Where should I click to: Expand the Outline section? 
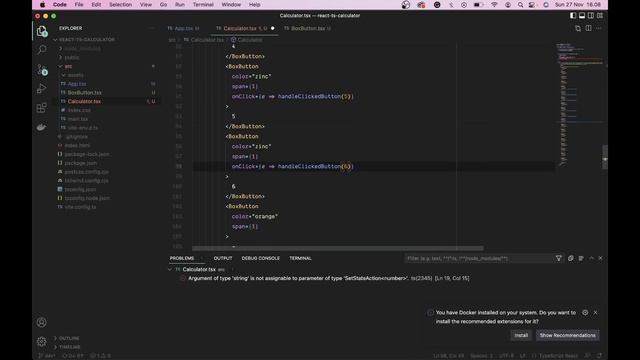[x=56, y=338]
